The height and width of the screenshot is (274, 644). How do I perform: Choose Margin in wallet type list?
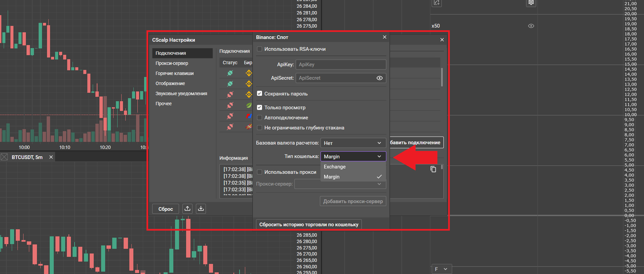coord(353,177)
